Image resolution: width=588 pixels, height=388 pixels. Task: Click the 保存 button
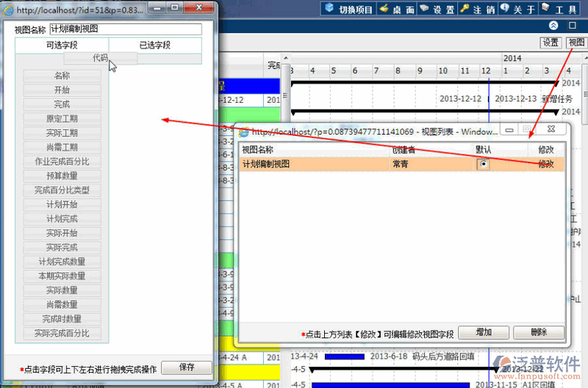[x=187, y=367]
